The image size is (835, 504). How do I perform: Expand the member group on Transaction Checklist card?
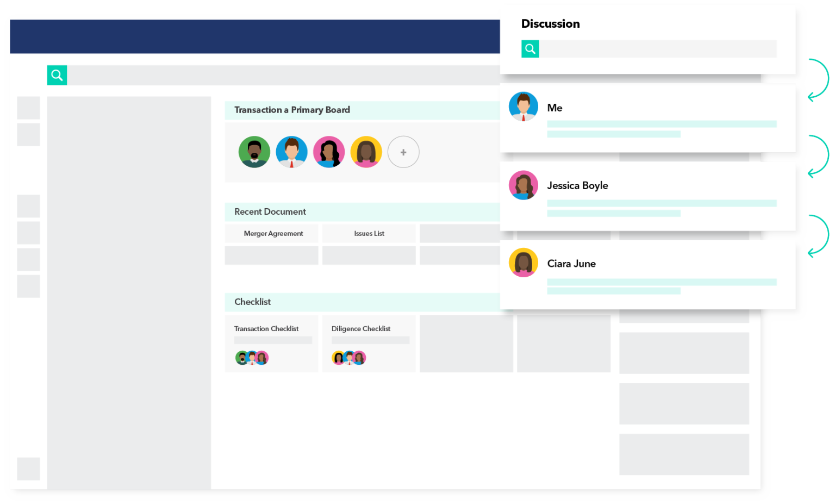coord(252,357)
